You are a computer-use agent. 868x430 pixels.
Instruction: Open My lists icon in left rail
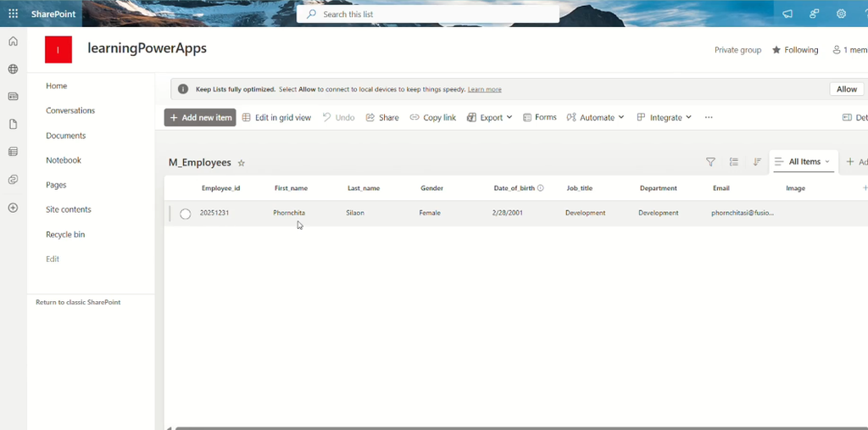click(14, 152)
